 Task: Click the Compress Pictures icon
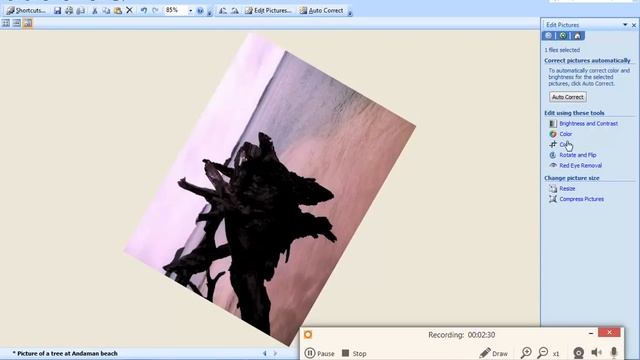[x=553, y=199]
